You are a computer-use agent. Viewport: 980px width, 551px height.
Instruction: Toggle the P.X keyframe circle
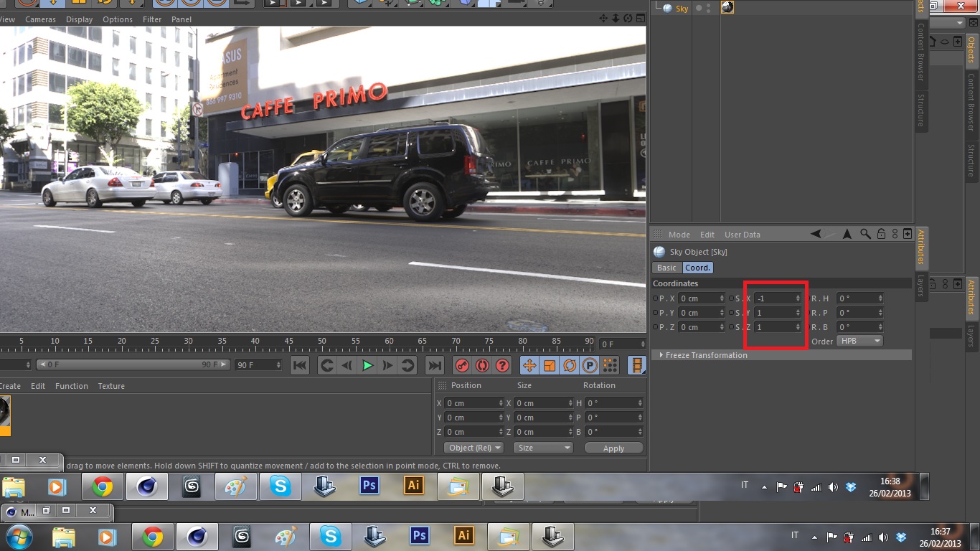click(656, 298)
